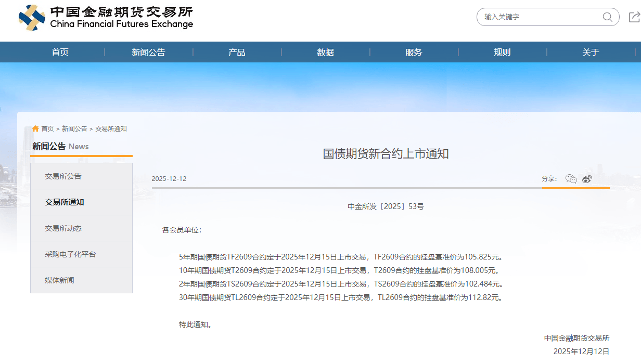The image size is (641, 364).
Task: Select 交易所公告 in the sidebar
Action: [63, 176]
